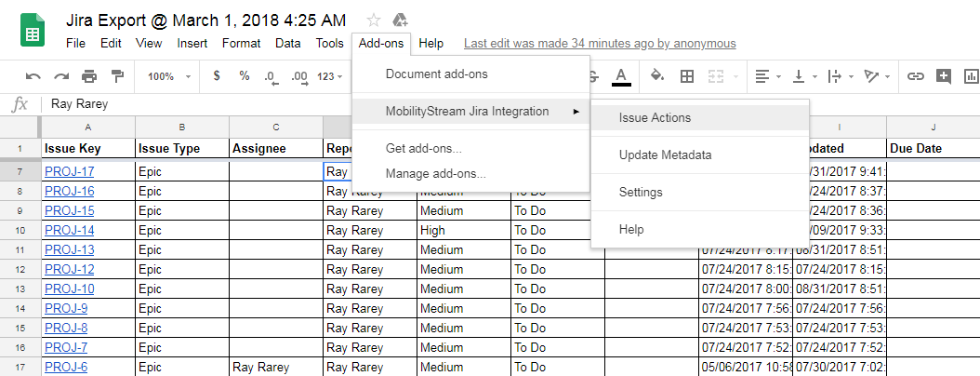Image resolution: width=980 pixels, height=376 pixels.
Task: Select the paint format tool
Action: [x=117, y=76]
